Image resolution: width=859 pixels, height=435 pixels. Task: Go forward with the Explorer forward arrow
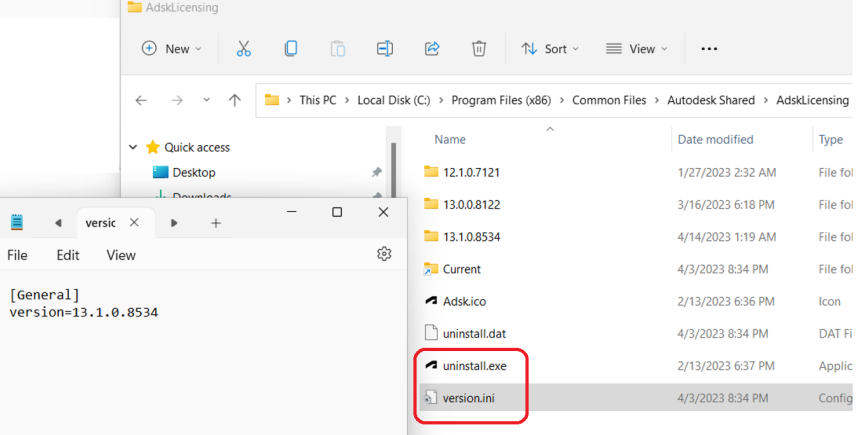(x=176, y=100)
